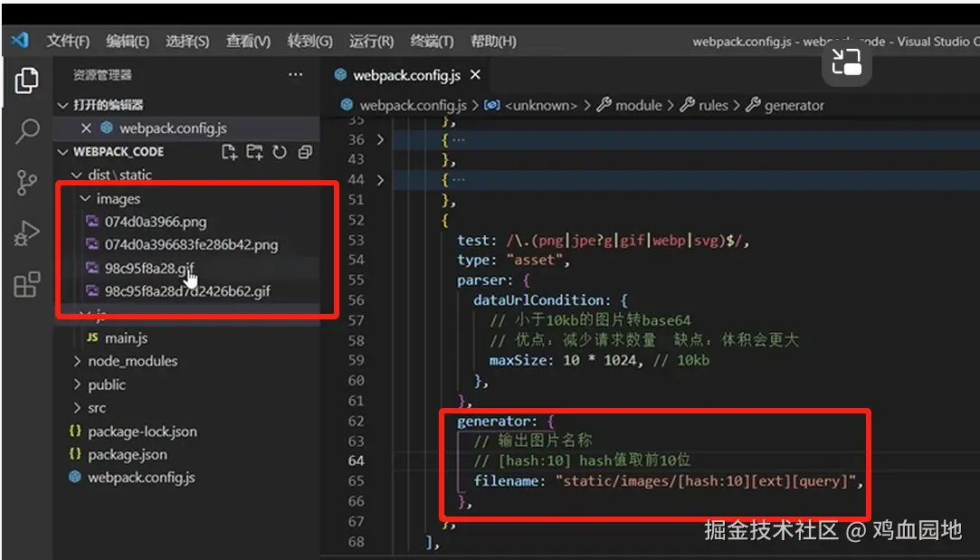This screenshot has width=980, height=560.
Task: Open webpack.config.js in the file tree
Action: tap(141, 478)
